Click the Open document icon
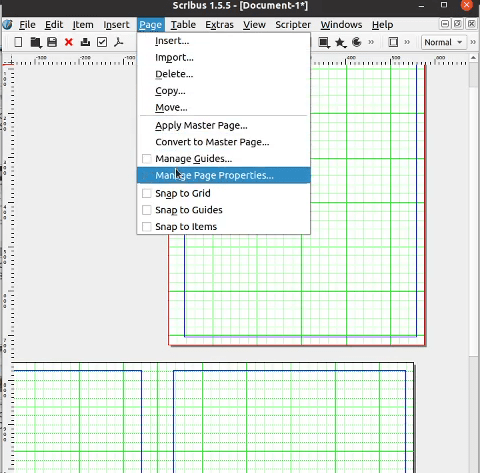This screenshot has height=473, width=480. (35, 42)
